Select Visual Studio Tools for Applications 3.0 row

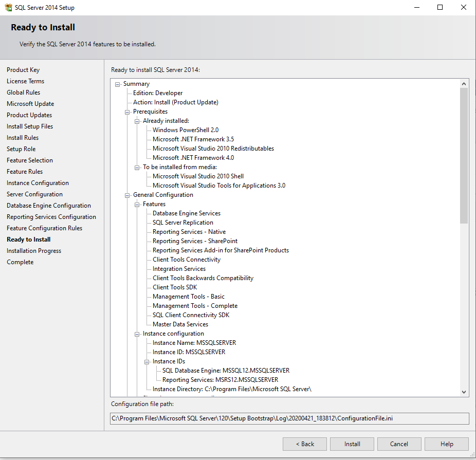pos(219,186)
